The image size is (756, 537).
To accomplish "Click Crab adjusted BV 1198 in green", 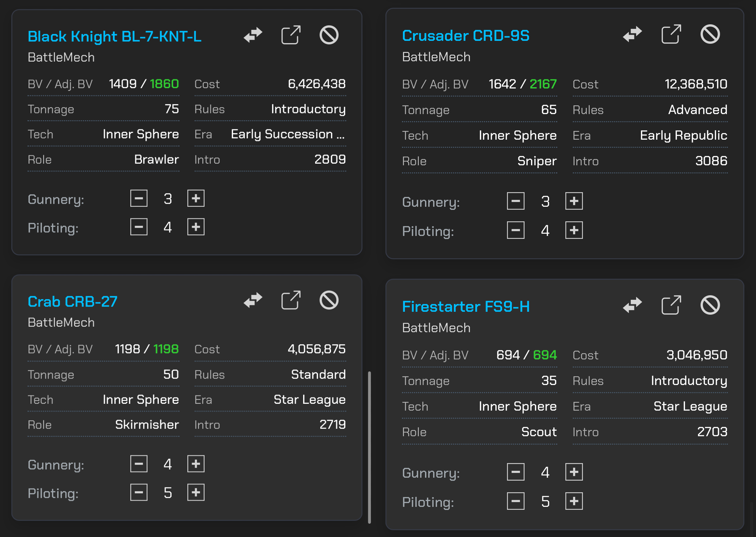I will (166, 349).
